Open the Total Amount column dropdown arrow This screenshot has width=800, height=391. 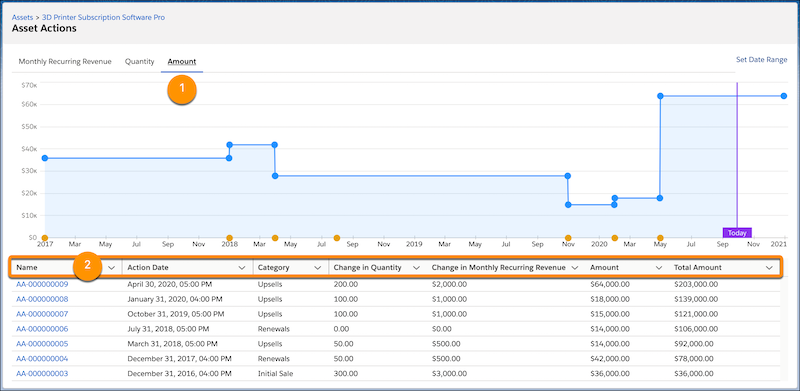769,267
